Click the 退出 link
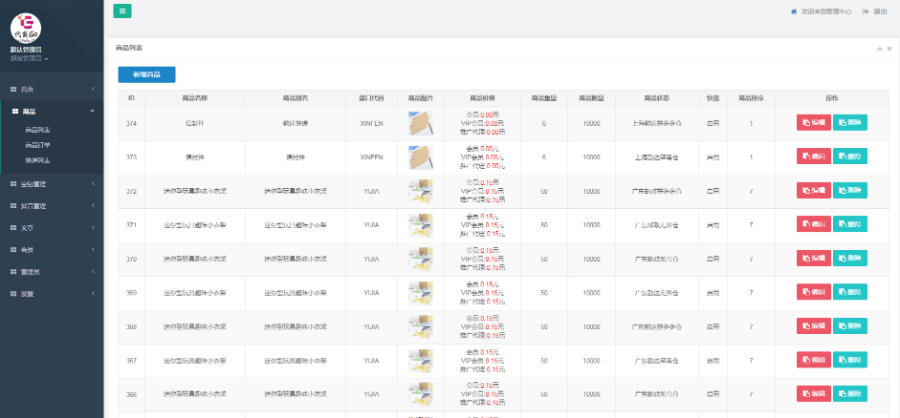The height and width of the screenshot is (418, 900). pos(879,11)
